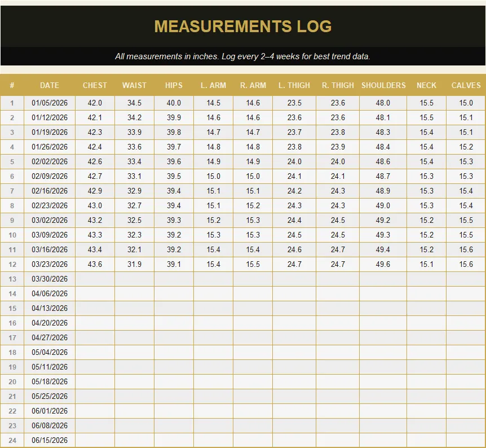This screenshot has height=448, width=486.
Task: Select chest value 43.3
Action: [x=95, y=235]
